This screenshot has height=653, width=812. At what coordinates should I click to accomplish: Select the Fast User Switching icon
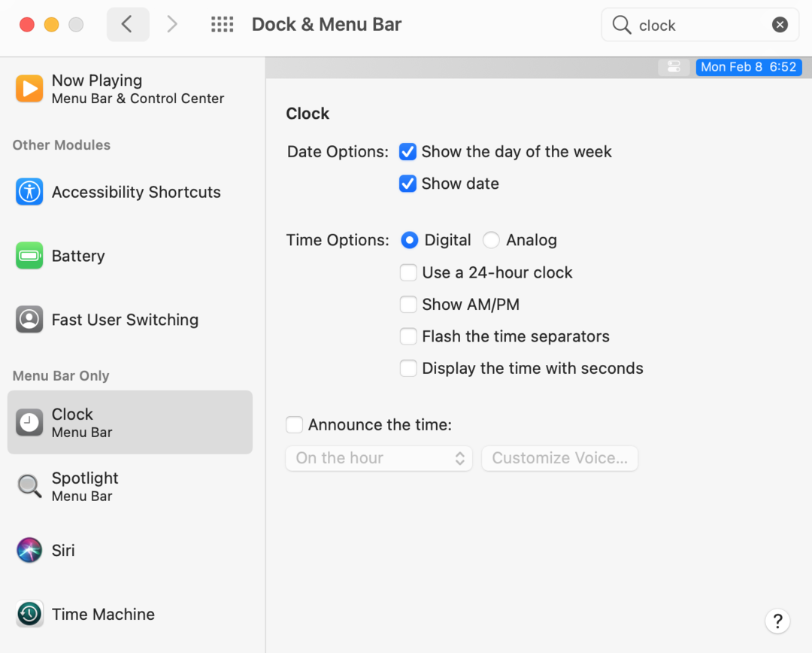(29, 319)
